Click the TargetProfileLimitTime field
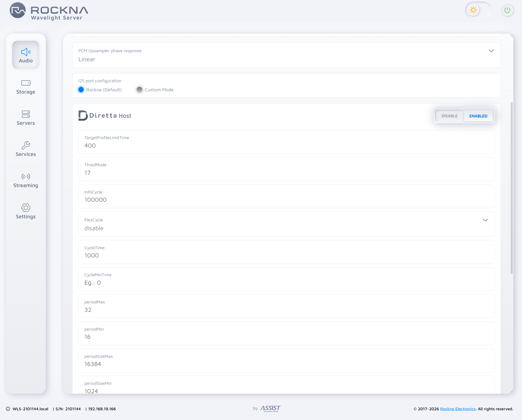522x420 pixels. pos(286,142)
